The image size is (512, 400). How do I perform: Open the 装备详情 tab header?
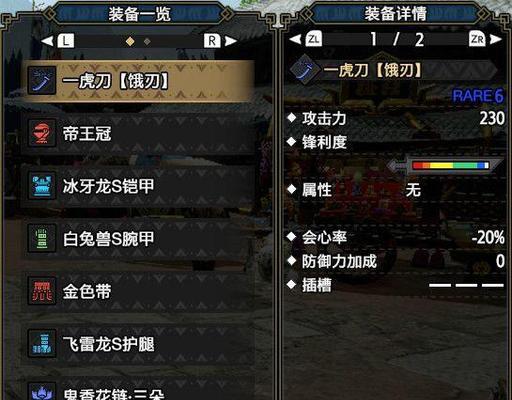coord(395,14)
